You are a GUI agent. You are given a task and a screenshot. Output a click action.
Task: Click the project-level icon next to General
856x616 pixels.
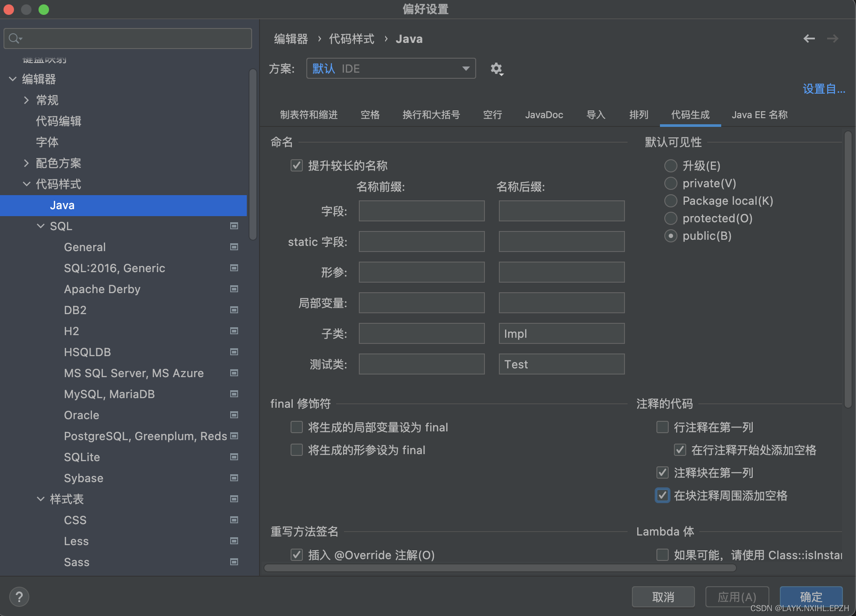(x=234, y=247)
